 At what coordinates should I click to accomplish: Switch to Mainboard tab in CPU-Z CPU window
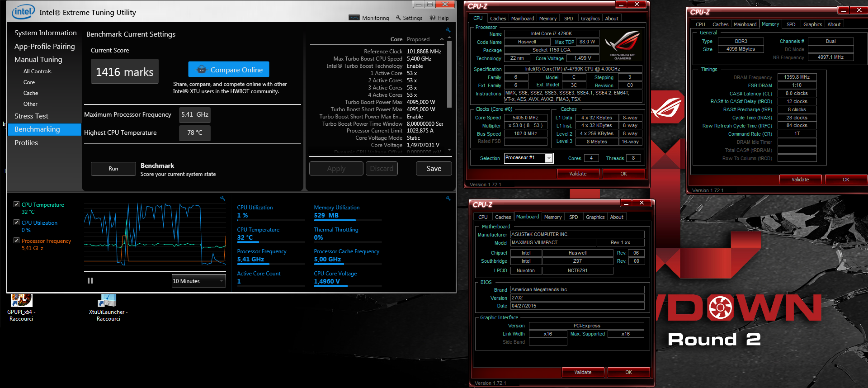tap(523, 19)
